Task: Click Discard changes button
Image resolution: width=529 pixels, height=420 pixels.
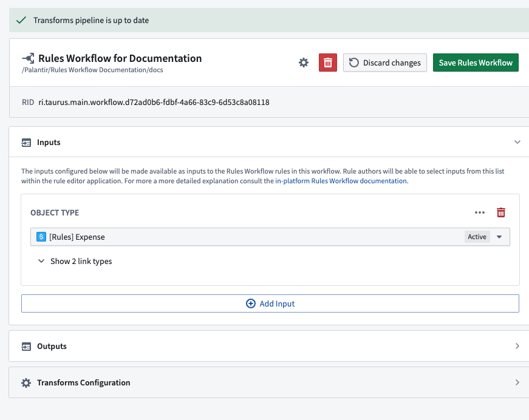Action: pyautogui.click(x=385, y=63)
